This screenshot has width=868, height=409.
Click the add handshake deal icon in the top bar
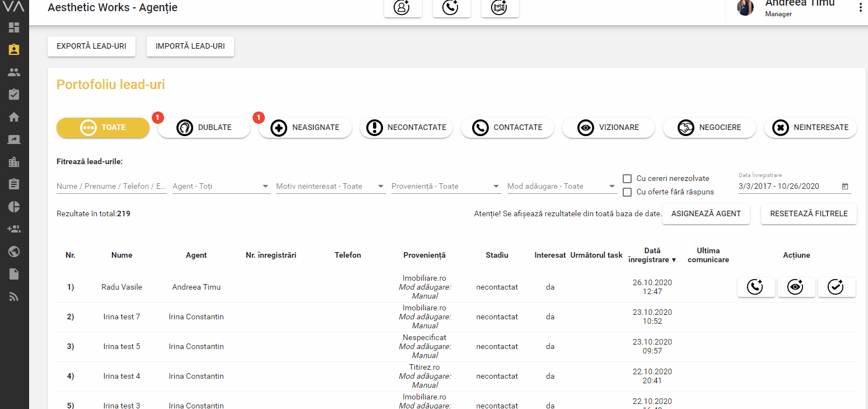(x=500, y=8)
